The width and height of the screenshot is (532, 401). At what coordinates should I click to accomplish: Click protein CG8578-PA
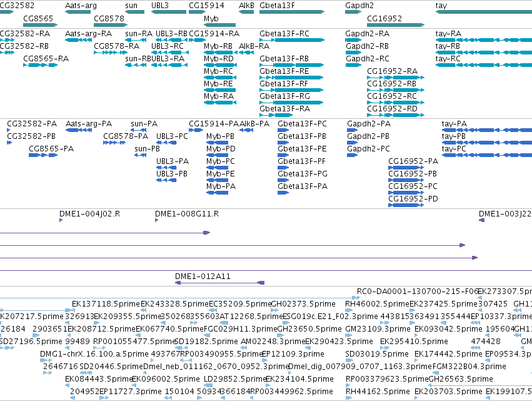pos(126,136)
